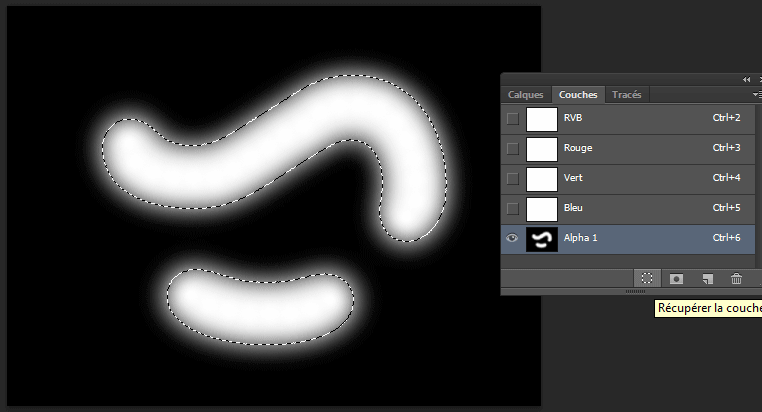Click the Alpha 1 channel thumbnail
Screen dimensions: 762x412
[542, 239]
